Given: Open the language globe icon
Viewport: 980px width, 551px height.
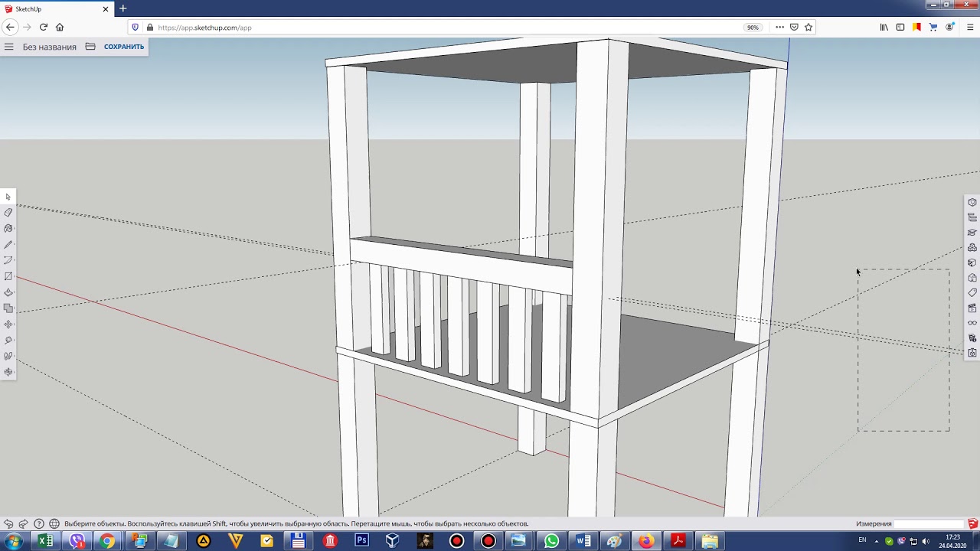Looking at the screenshot, I should click(54, 524).
